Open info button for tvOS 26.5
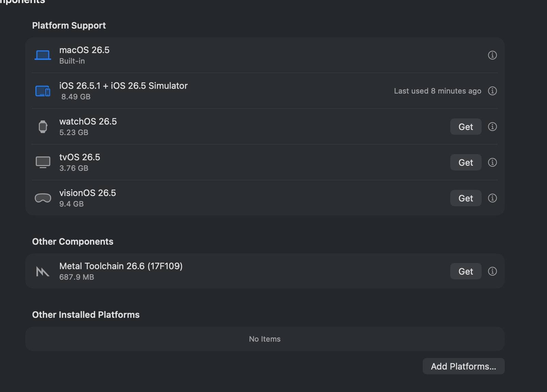547x392 pixels. click(x=493, y=162)
